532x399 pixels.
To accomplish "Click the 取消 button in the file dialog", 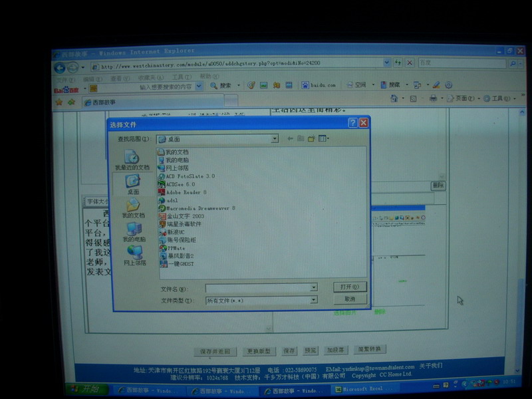I will 350,299.
